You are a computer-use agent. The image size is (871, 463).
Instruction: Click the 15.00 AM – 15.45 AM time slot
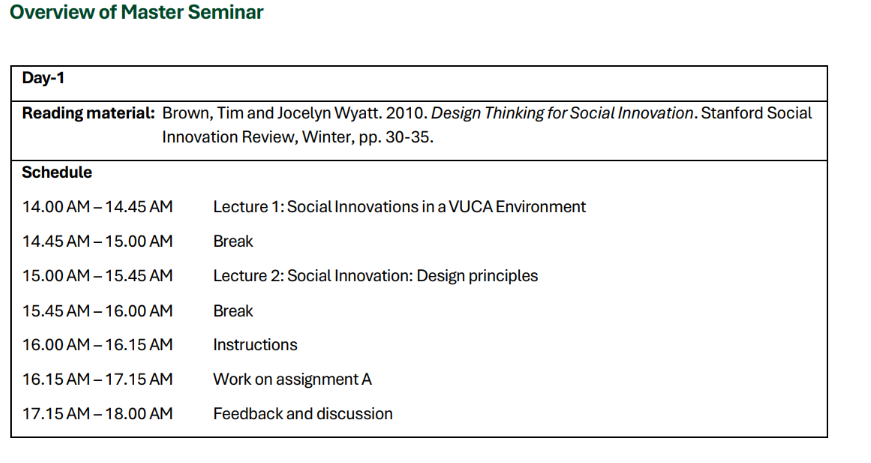98,276
